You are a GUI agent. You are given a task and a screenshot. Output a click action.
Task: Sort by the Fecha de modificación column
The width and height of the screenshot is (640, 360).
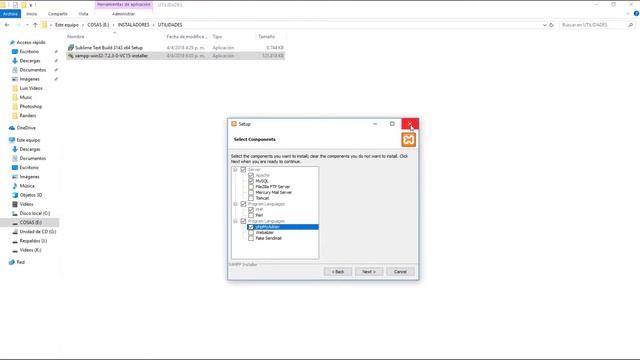click(187, 37)
